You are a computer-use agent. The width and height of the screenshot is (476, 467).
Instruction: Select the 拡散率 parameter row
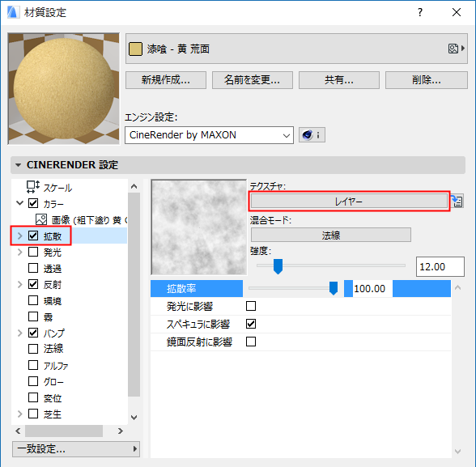[300, 289]
